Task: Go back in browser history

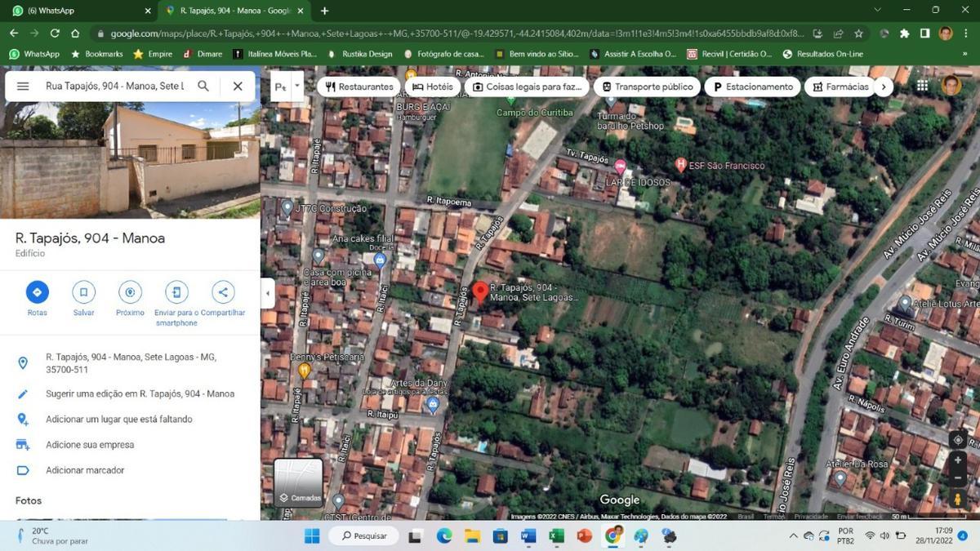Action: click(x=14, y=33)
